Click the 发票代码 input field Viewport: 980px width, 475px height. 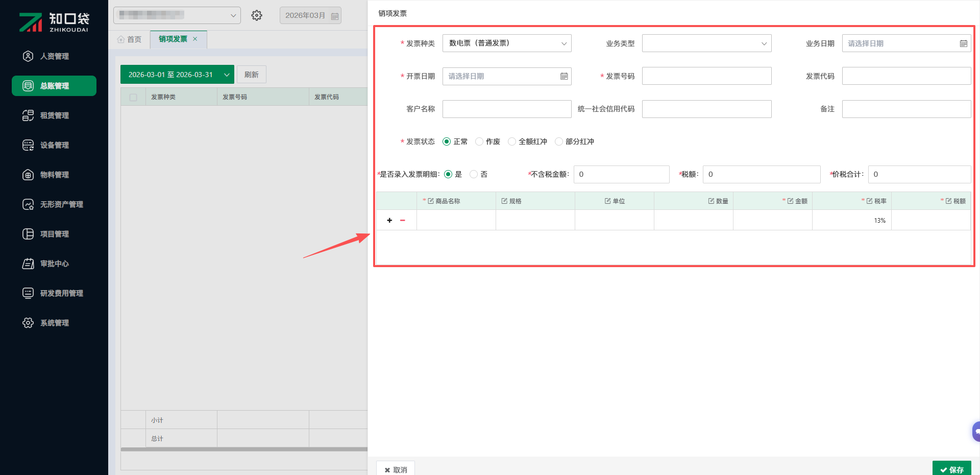click(906, 76)
